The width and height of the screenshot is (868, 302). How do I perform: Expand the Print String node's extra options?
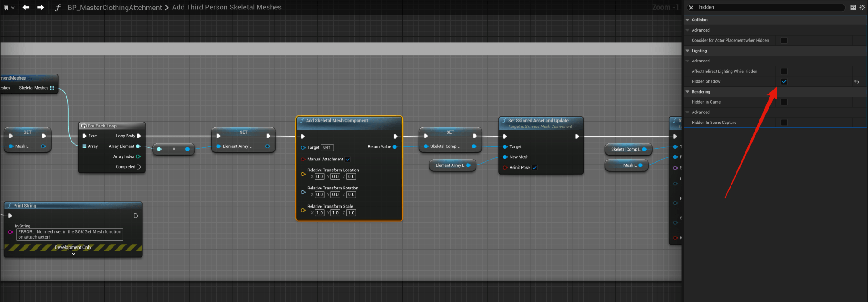pyautogui.click(x=74, y=254)
